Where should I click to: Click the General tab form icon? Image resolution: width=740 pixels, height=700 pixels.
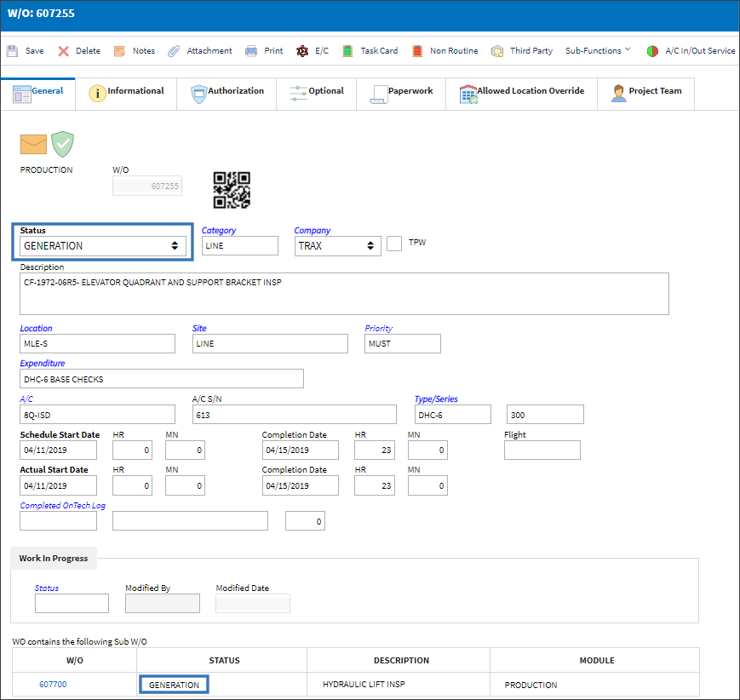point(21,94)
